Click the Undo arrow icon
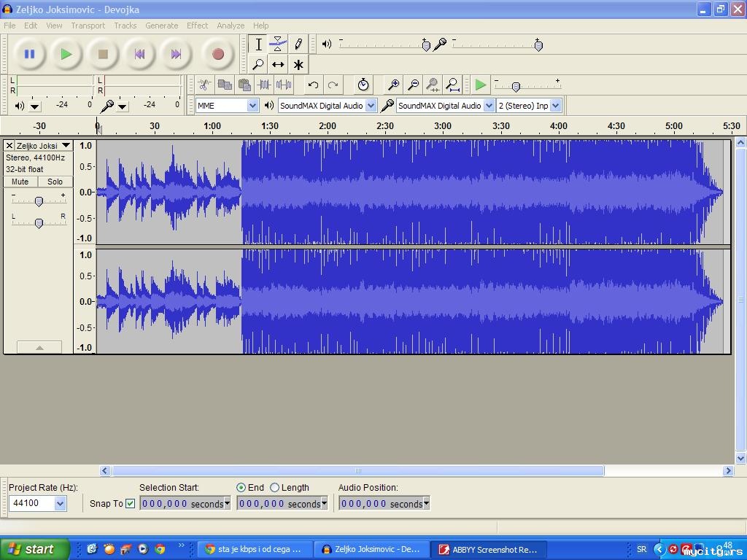 [313, 85]
